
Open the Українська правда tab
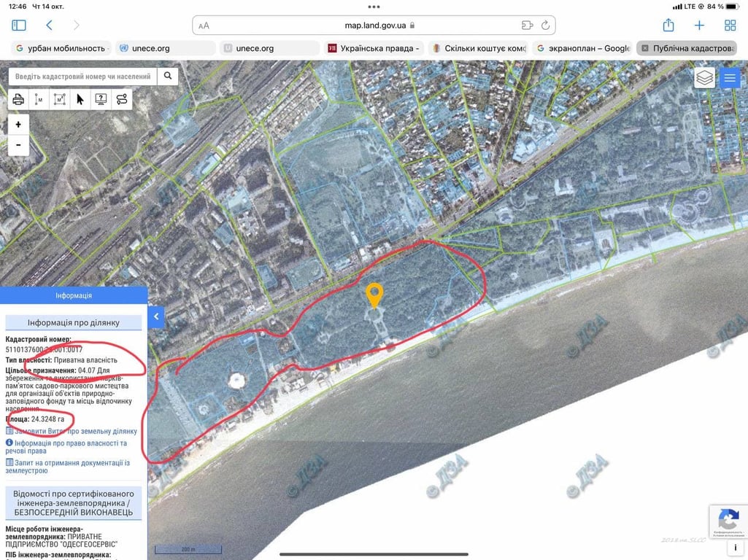coord(374,48)
